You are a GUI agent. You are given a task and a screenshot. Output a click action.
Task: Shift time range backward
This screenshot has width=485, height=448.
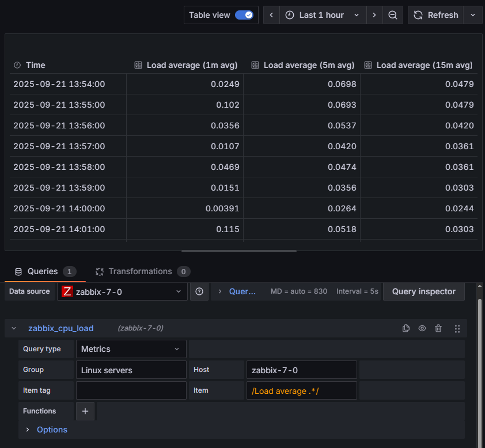271,15
